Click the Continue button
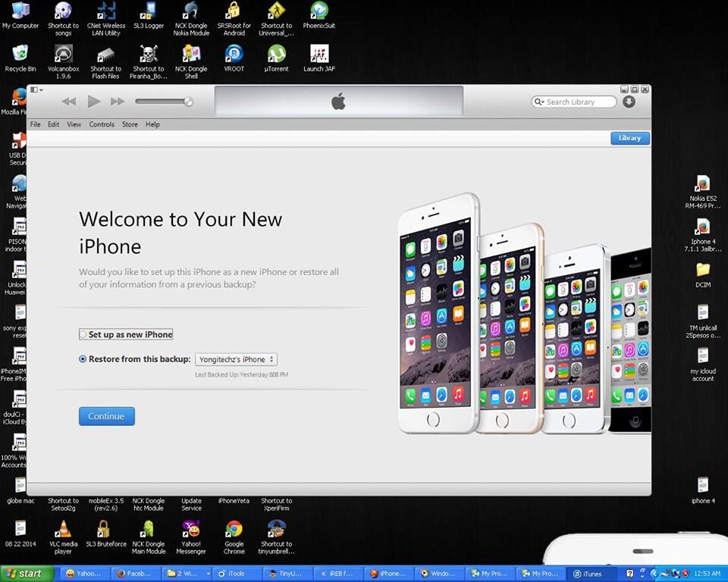 (x=106, y=416)
